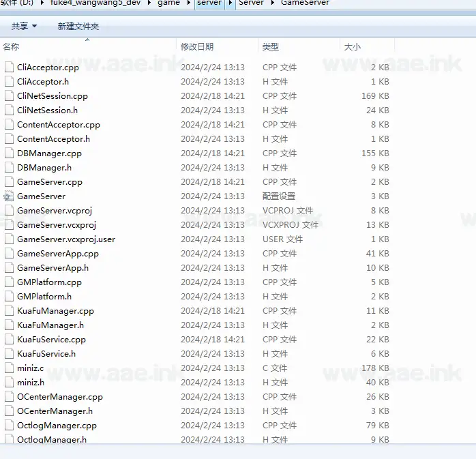Expand arrow after server in address bar
Viewport: 476px width, 459px height.
230,3
